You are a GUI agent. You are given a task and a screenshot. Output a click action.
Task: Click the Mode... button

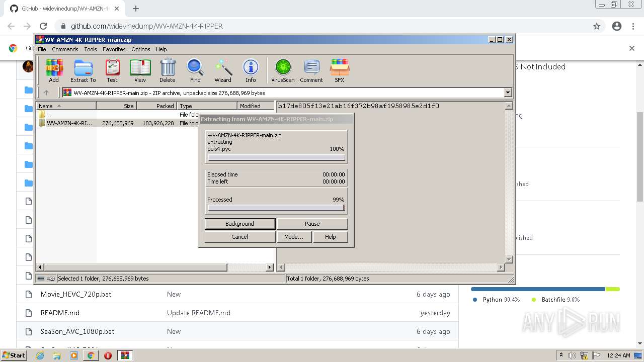[294, 237]
